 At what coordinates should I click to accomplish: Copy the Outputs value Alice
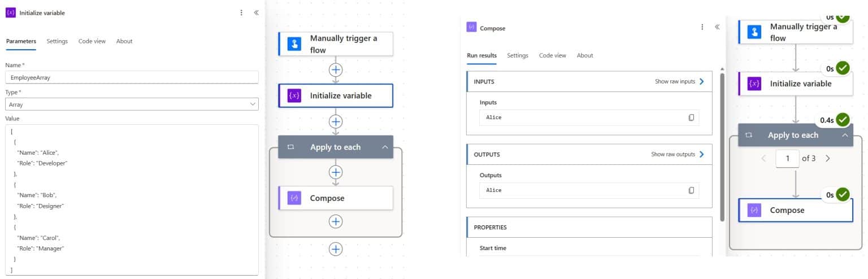pos(691,190)
